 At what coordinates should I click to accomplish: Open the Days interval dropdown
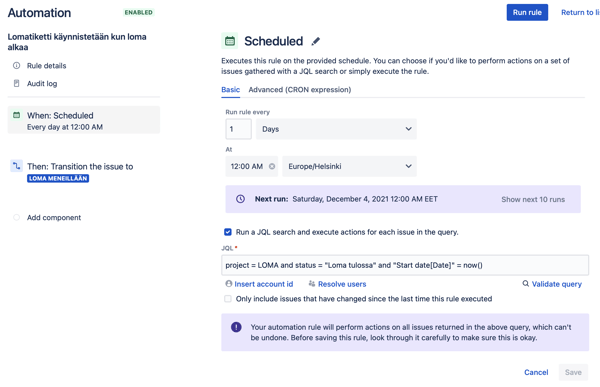click(x=336, y=129)
